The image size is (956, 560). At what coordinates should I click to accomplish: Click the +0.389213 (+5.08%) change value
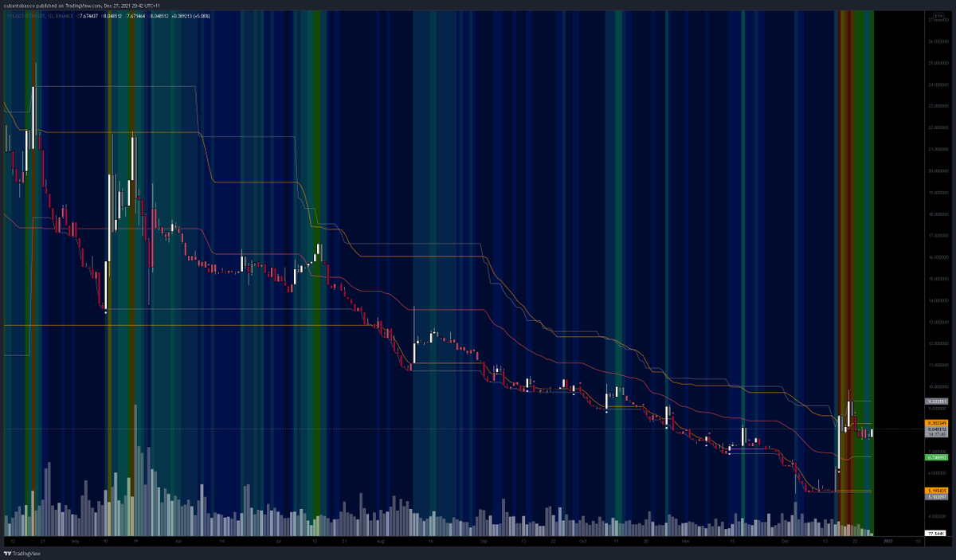(x=190, y=16)
